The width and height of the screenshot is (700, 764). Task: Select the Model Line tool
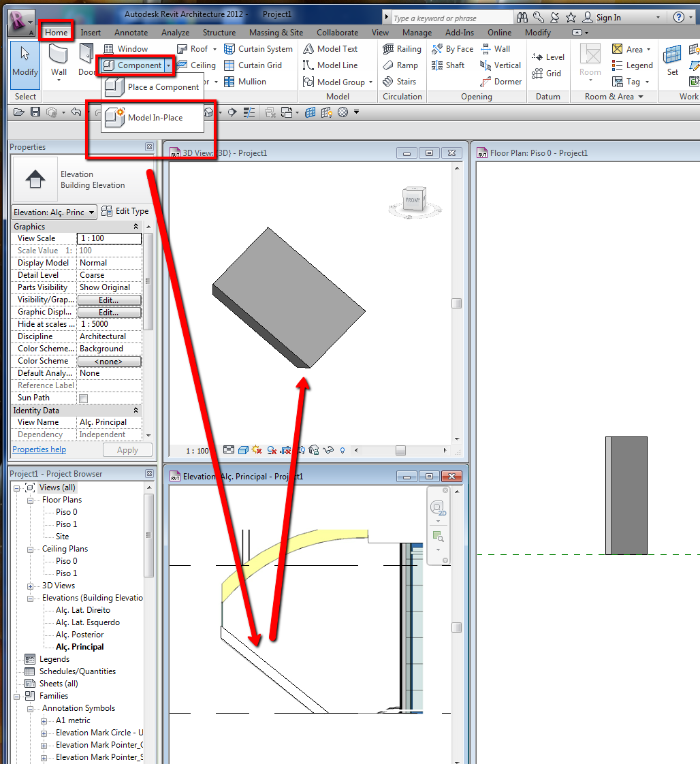click(330, 65)
